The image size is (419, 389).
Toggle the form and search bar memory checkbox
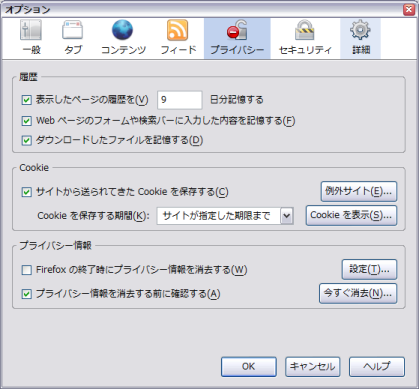(x=27, y=121)
